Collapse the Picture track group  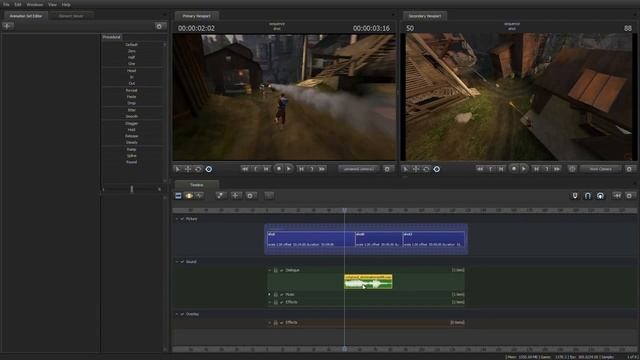tap(177, 219)
